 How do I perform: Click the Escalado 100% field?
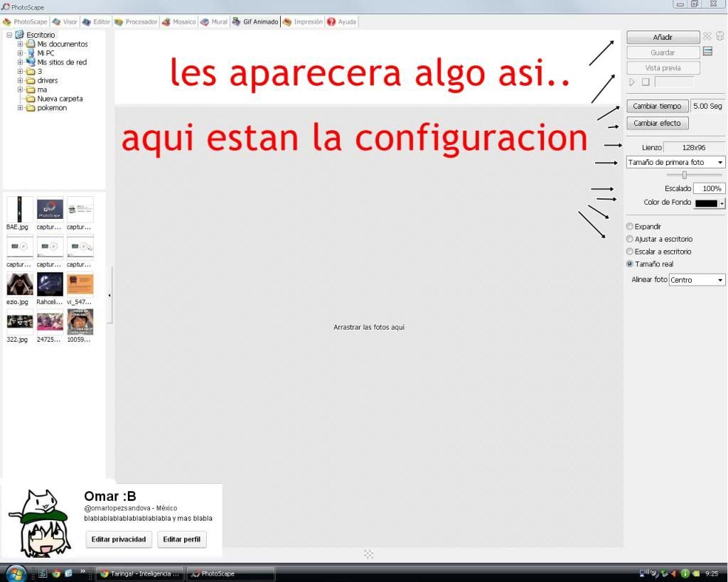[709, 188]
